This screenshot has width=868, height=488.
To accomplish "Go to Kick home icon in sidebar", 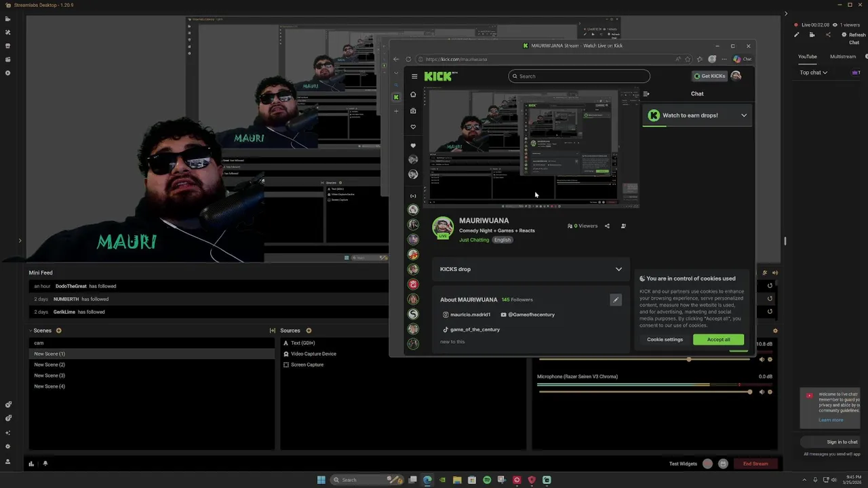I will pyautogui.click(x=413, y=94).
